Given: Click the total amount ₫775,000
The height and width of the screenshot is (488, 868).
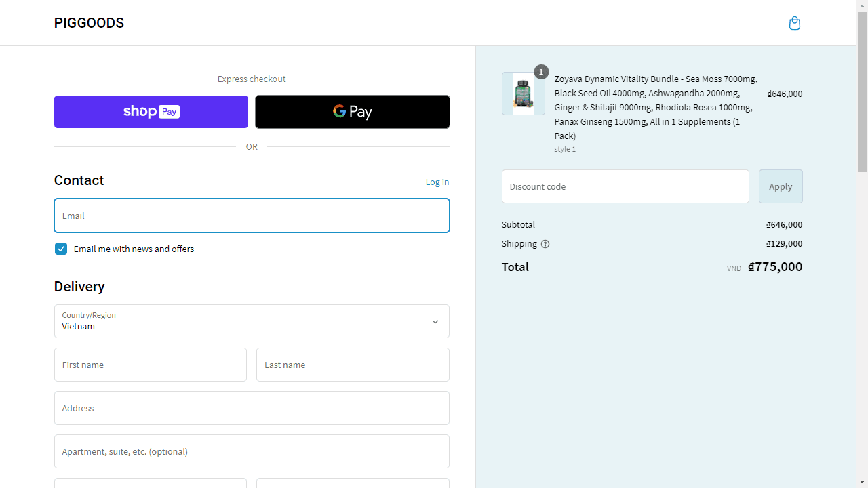Looking at the screenshot, I should (775, 266).
